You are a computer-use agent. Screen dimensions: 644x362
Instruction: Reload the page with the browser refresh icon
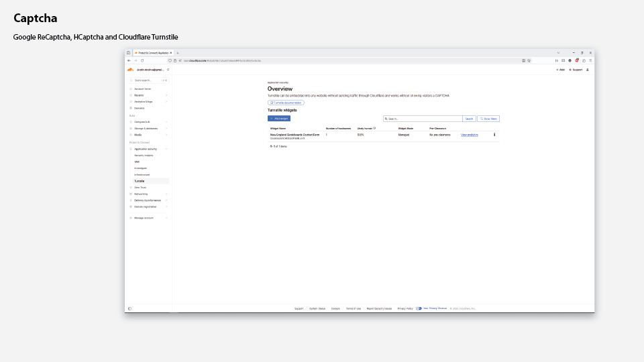[x=142, y=60]
